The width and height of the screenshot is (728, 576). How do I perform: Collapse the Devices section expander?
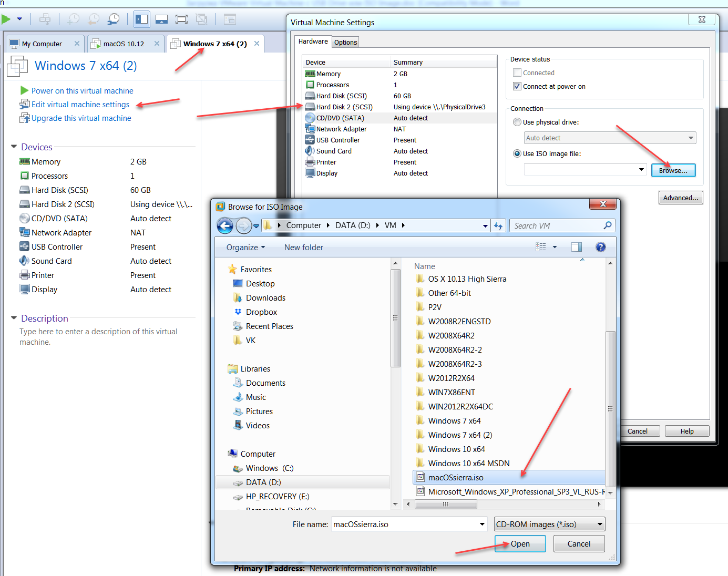(x=14, y=147)
